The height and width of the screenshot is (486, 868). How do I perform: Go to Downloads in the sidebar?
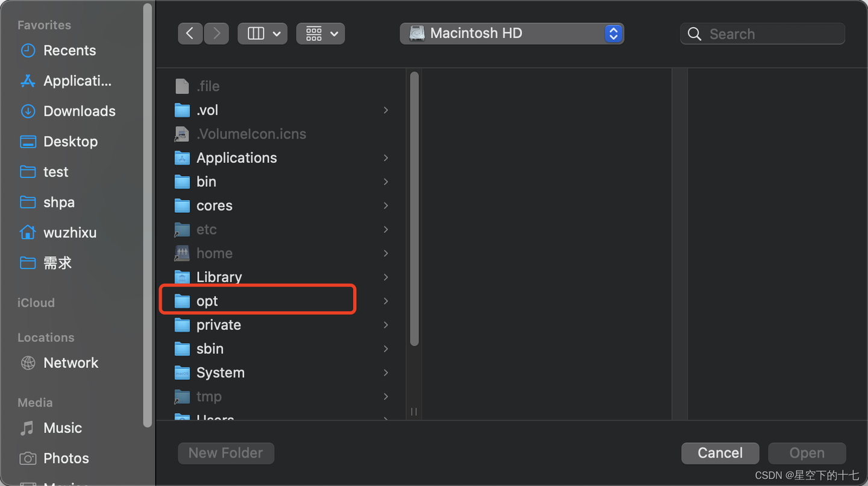pyautogui.click(x=79, y=111)
